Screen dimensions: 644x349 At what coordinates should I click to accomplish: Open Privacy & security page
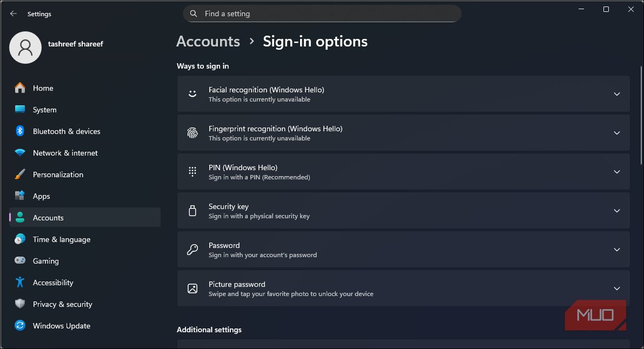[x=84, y=304]
